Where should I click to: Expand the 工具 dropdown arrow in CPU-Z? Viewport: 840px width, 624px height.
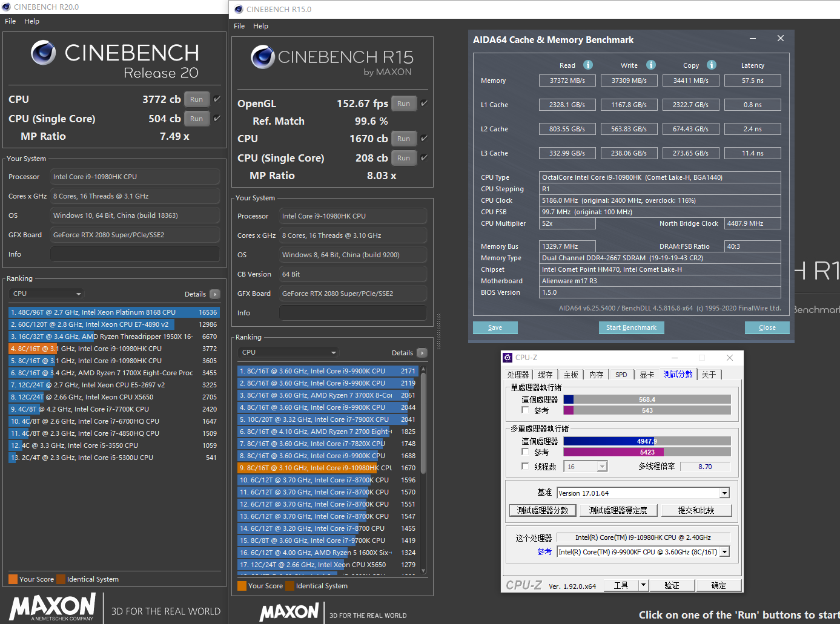(x=644, y=585)
